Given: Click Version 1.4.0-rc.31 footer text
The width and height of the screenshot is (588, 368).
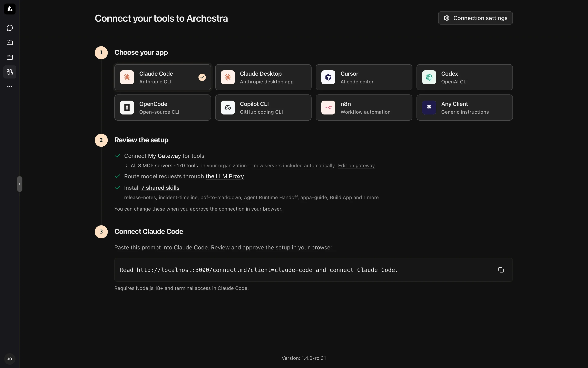Looking at the screenshot, I should pos(304,358).
